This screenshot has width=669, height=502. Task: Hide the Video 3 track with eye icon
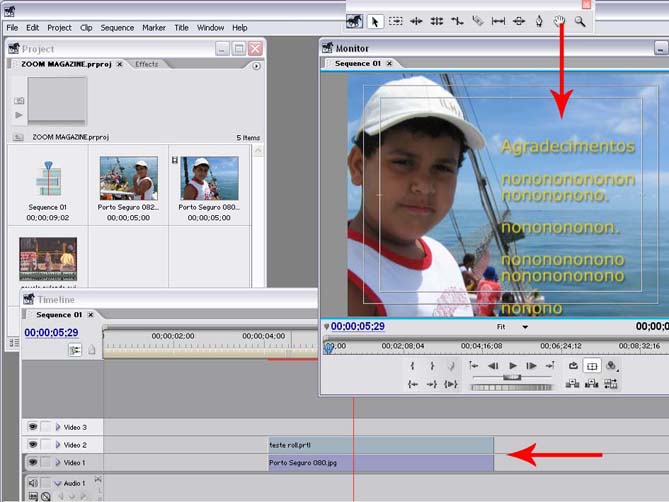pos(33,427)
